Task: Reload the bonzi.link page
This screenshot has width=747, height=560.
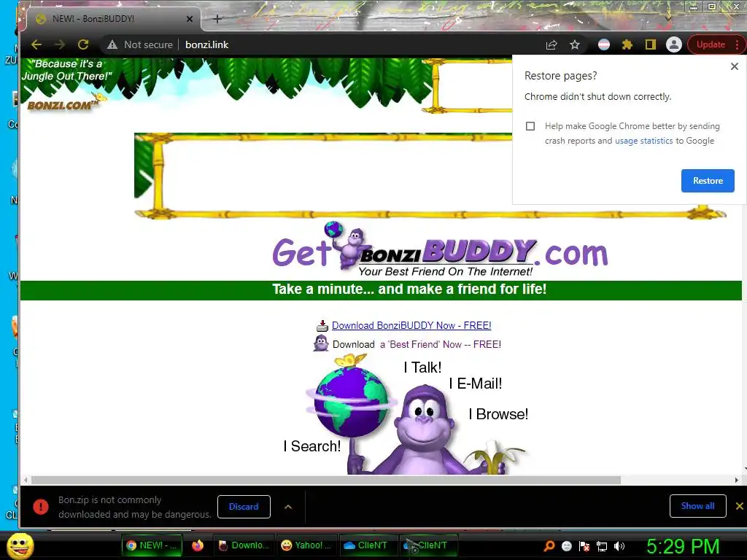Action: (x=83, y=44)
